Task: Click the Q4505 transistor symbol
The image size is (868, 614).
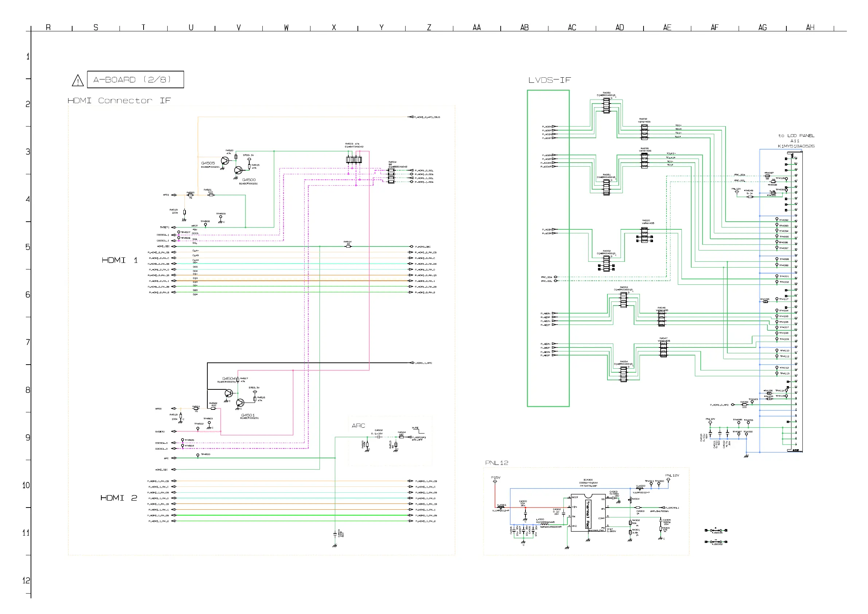Action: 225,161
